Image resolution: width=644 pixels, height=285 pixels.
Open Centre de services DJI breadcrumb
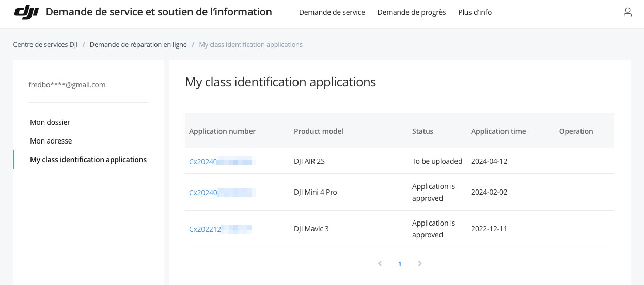coord(45,44)
